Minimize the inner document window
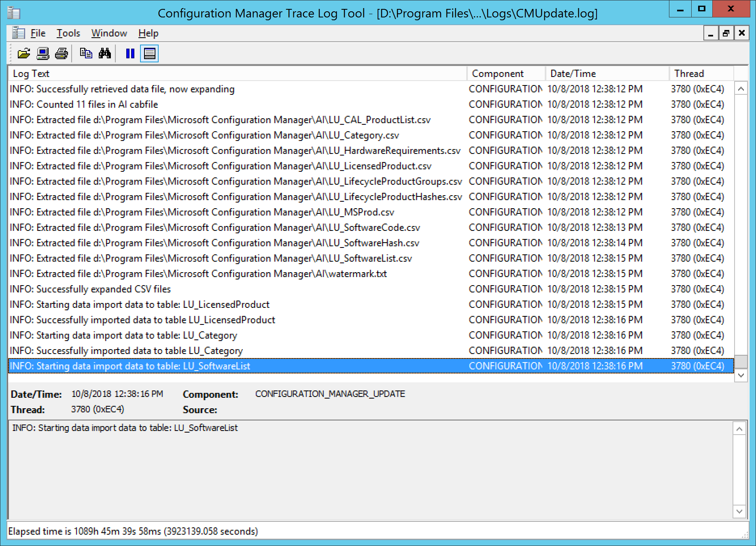Image resolution: width=756 pixels, height=546 pixels. point(711,33)
